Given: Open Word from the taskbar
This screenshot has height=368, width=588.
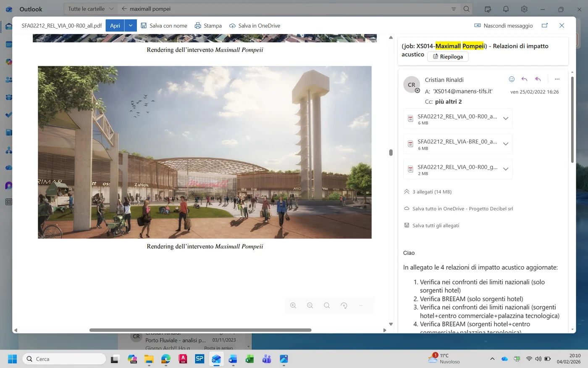Looking at the screenshot, I should [233, 359].
